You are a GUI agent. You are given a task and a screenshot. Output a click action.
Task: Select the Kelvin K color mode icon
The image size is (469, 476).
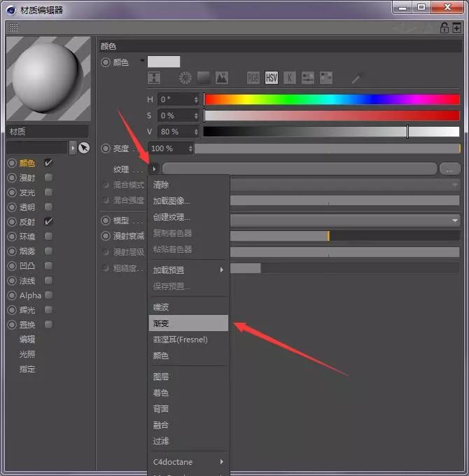click(x=290, y=78)
